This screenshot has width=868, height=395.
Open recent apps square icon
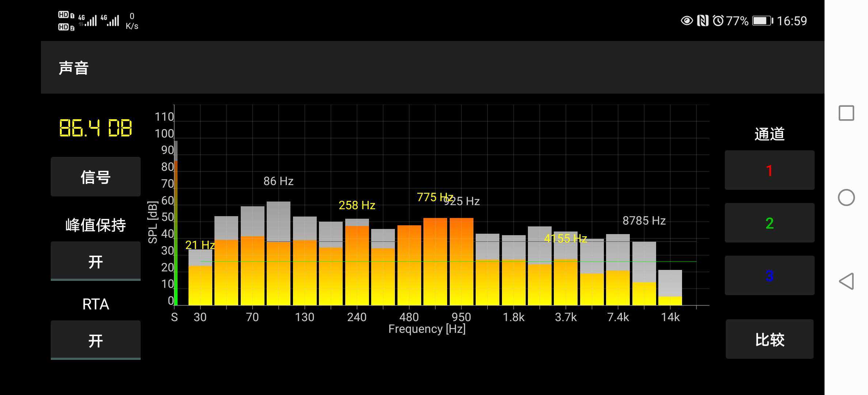[846, 113]
